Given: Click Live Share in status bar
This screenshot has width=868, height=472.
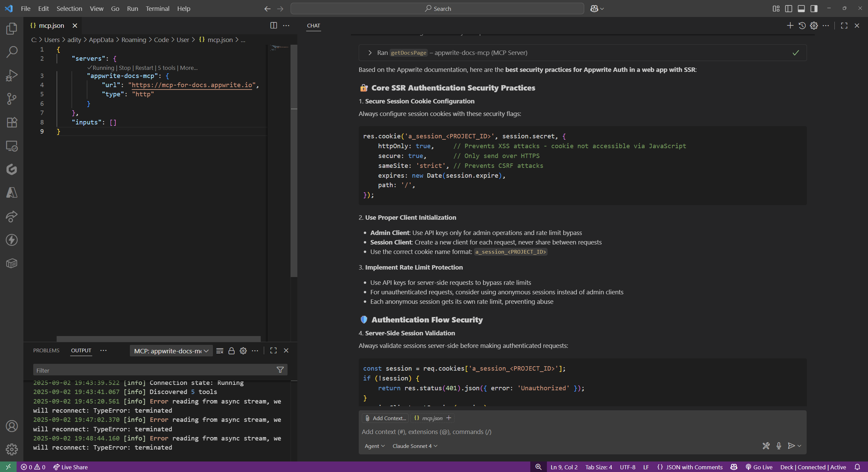Looking at the screenshot, I should 71,467.
